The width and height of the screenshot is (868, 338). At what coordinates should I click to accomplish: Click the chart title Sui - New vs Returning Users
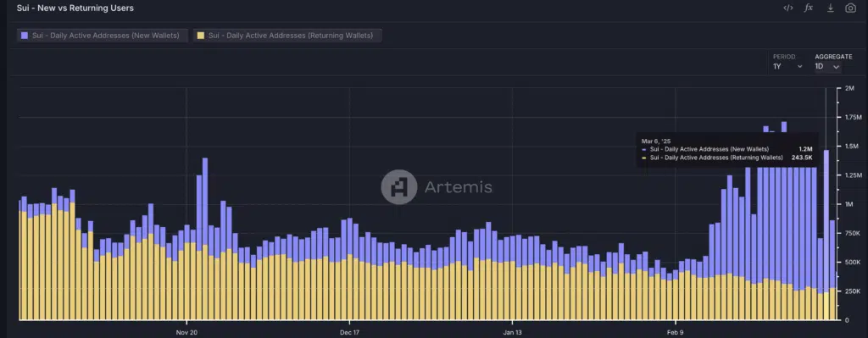click(x=75, y=8)
